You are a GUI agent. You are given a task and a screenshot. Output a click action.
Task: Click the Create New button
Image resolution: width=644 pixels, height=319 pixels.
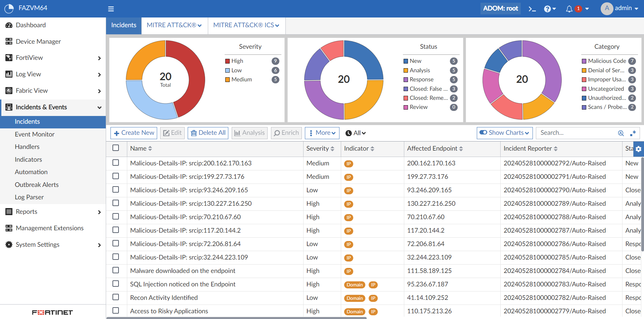coord(133,133)
